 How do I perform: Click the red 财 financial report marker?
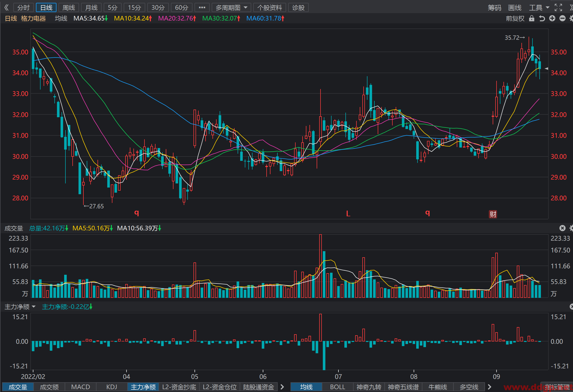point(493,214)
